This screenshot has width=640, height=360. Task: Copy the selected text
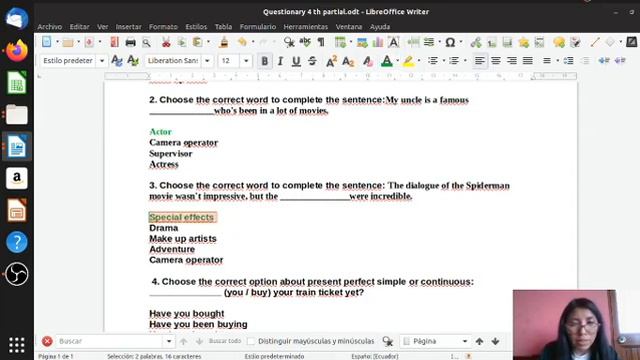pos(182,42)
